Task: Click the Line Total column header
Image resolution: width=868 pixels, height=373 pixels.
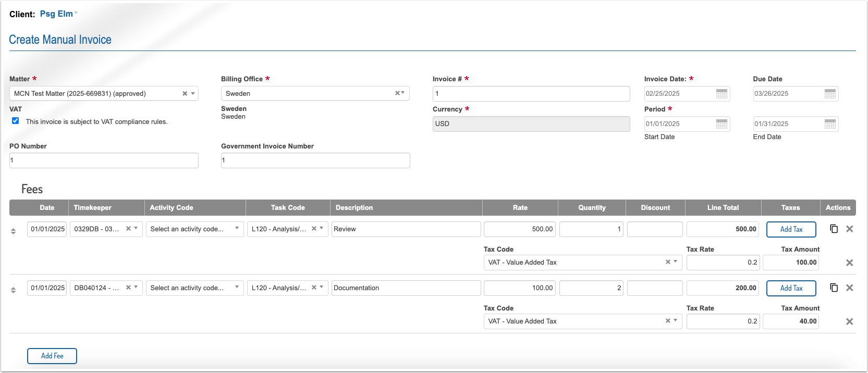Action: tap(723, 207)
